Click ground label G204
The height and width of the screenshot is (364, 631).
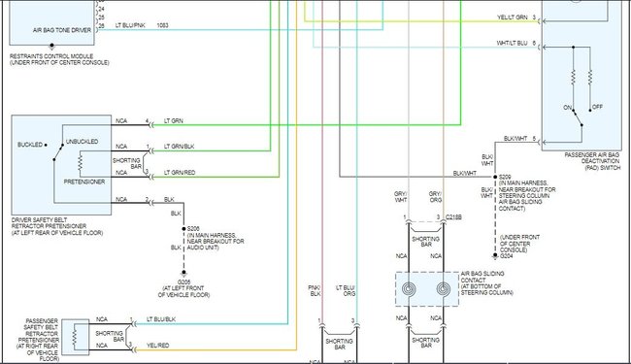point(506,256)
